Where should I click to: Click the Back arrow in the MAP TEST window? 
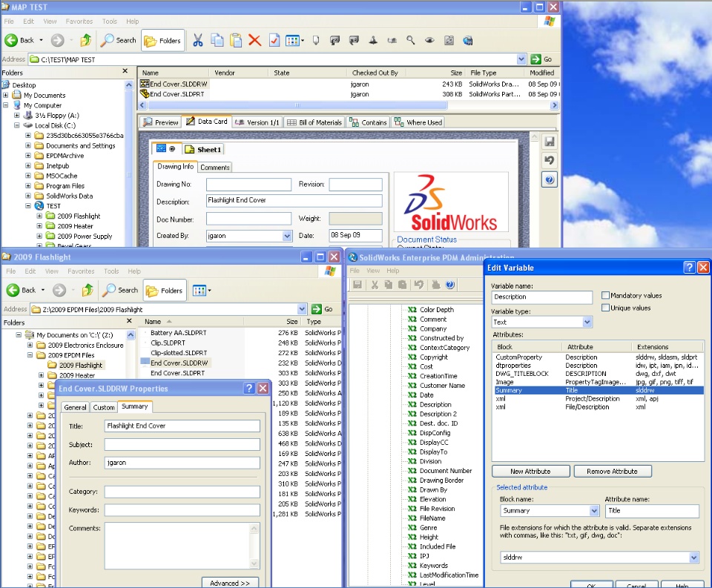[11, 40]
